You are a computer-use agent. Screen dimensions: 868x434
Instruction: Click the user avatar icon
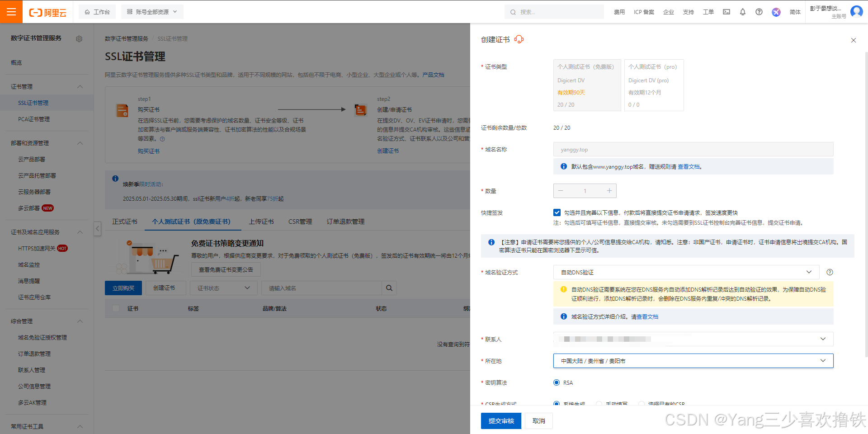click(x=857, y=11)
